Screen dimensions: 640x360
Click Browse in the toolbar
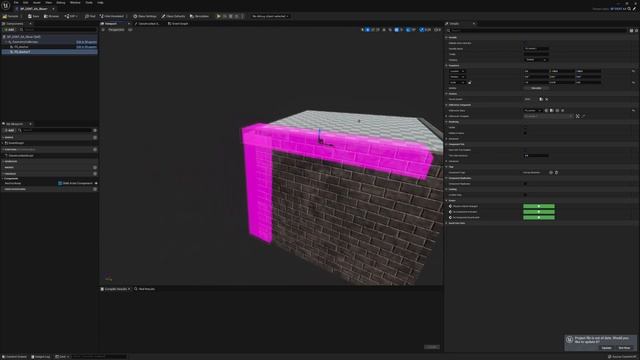[51, 16]
